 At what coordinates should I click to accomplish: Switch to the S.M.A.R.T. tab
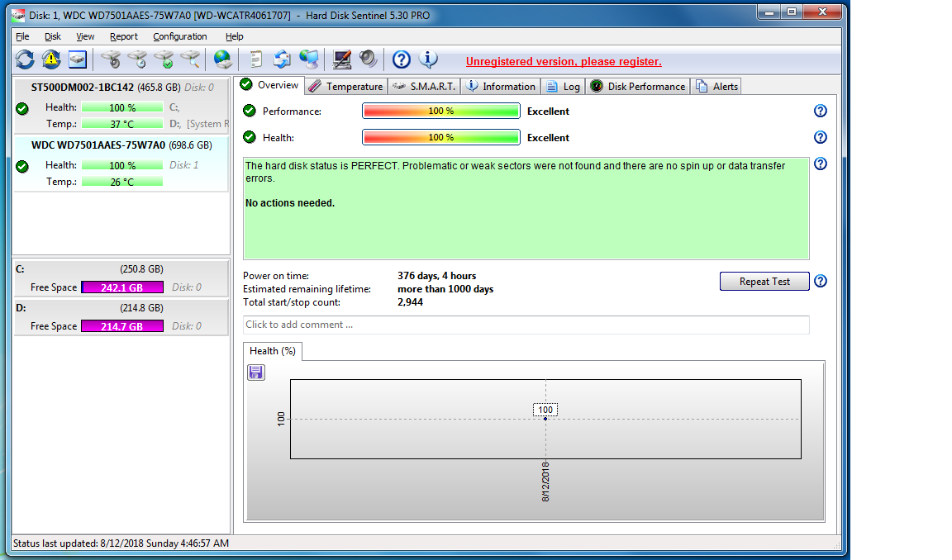[x=424, y=87]
